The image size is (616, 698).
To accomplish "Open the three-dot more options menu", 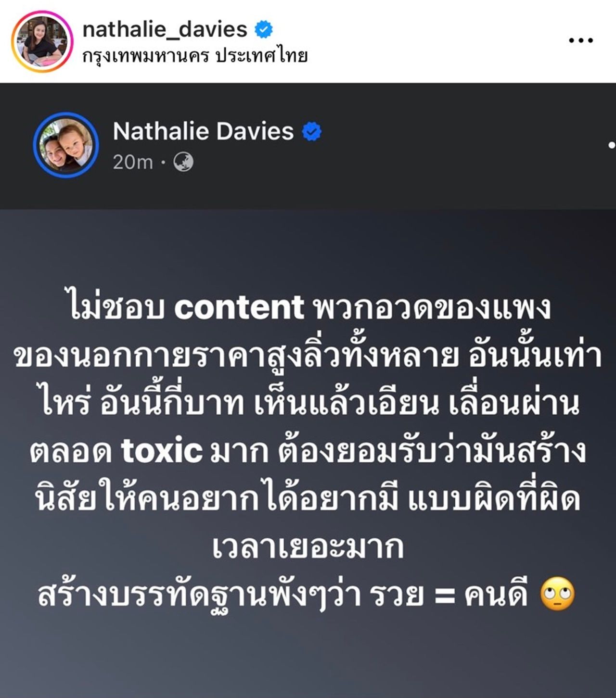I will point(581,40).
